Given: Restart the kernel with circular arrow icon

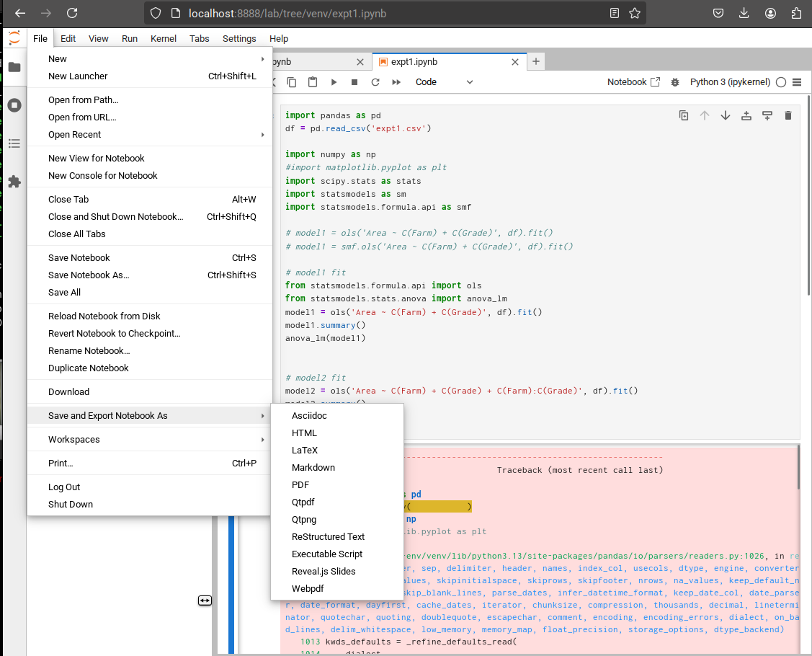Looking at the screenshot, I should coord(375,82).
